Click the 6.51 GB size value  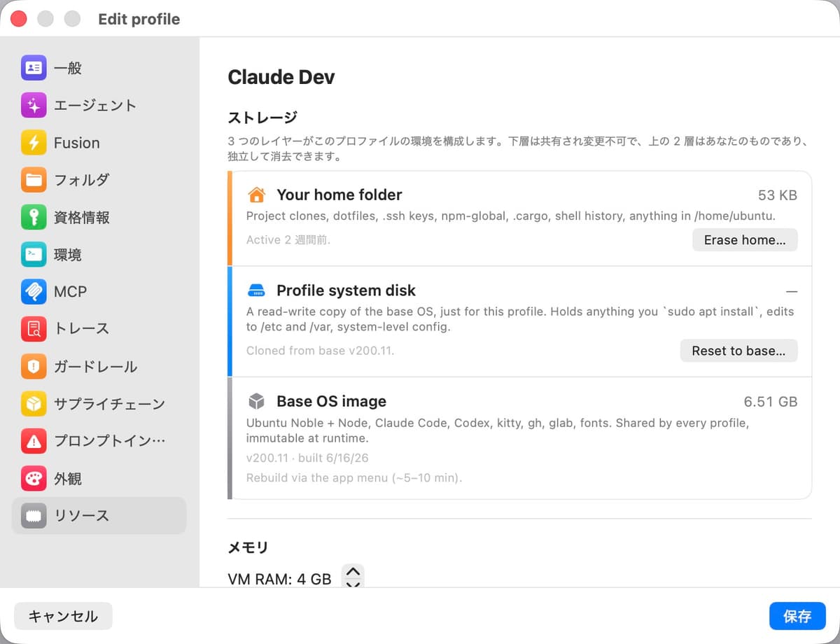[771, 402]
